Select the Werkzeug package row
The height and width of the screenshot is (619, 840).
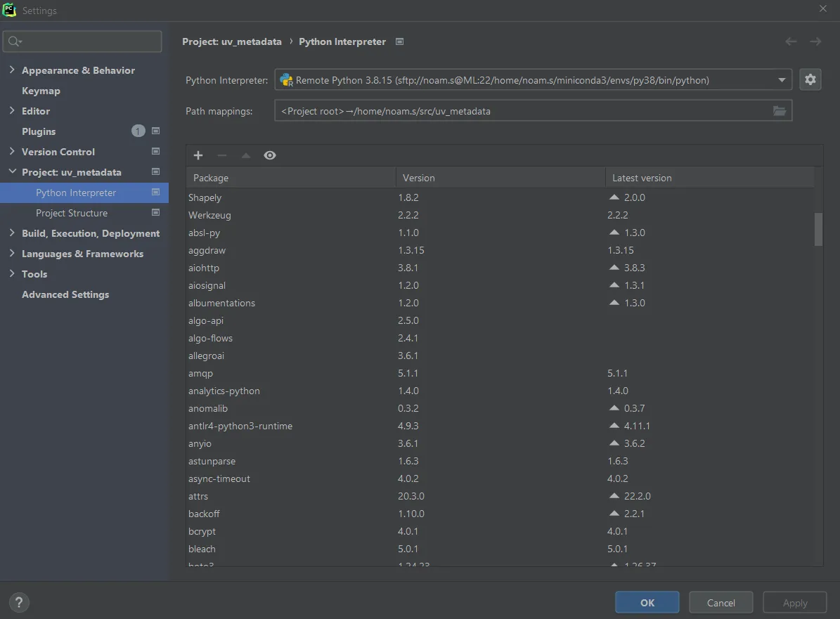tap(500, 215)
